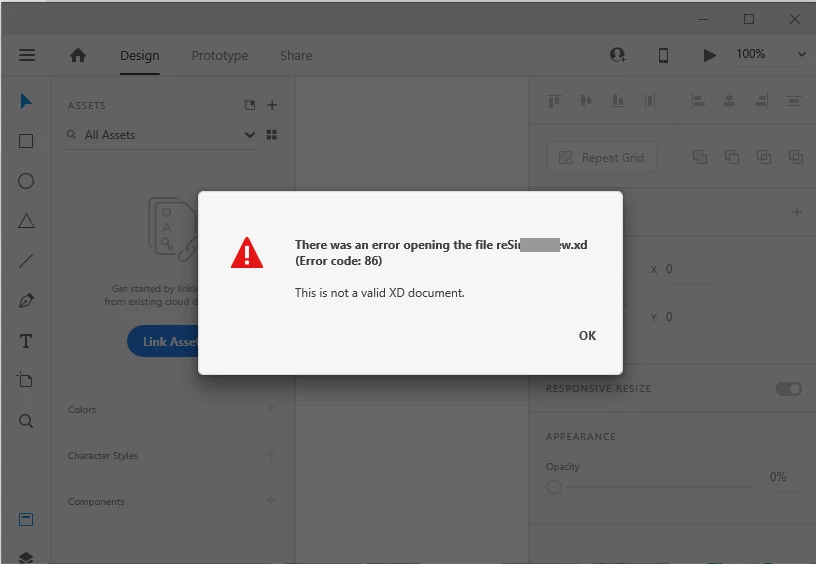Align bottom edges icon
The height and width of the screenshot is (564, 816).
pyautogui.click(x=618, y=100)
